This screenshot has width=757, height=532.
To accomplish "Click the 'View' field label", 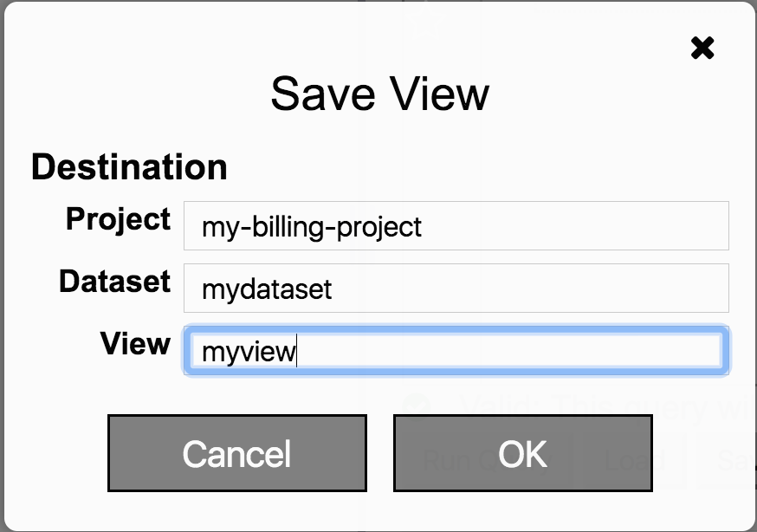I will [x=135, y=343].
